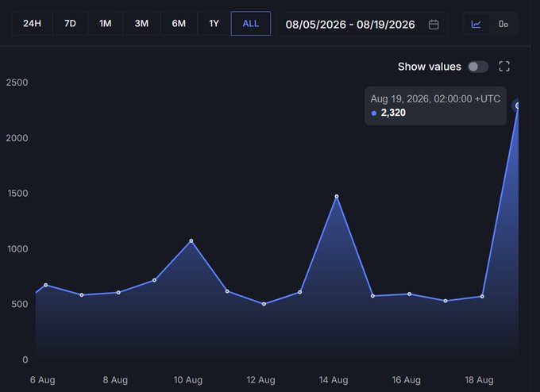Click the 18 Aug axis label
Image resolution: width=540 pixels, height=392 pixels.
(x=479, y=380)
